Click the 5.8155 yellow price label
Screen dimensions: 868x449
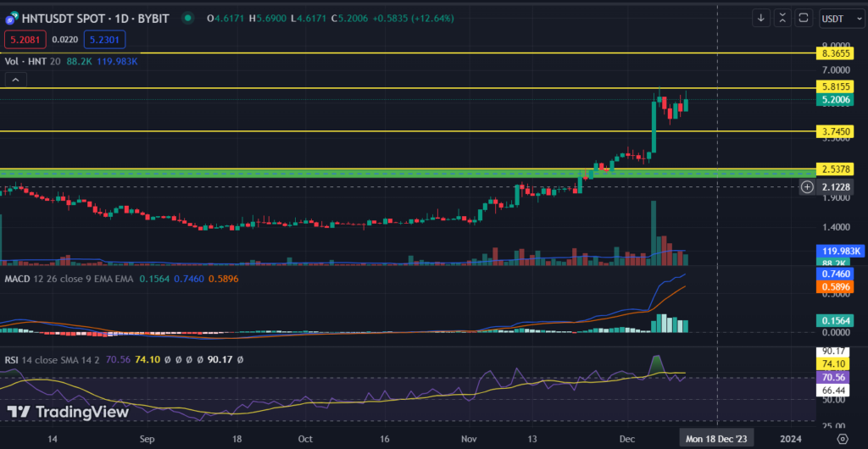pos(836,86)
